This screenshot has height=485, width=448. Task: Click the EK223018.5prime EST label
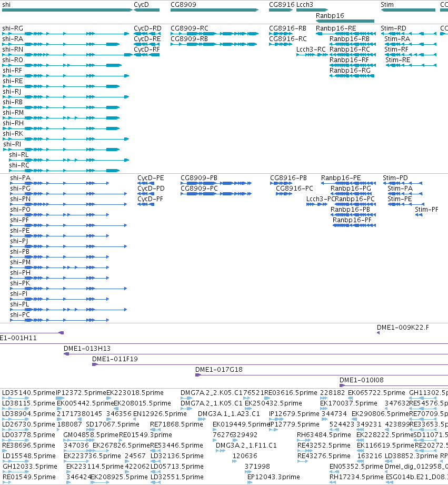[135, 393]
